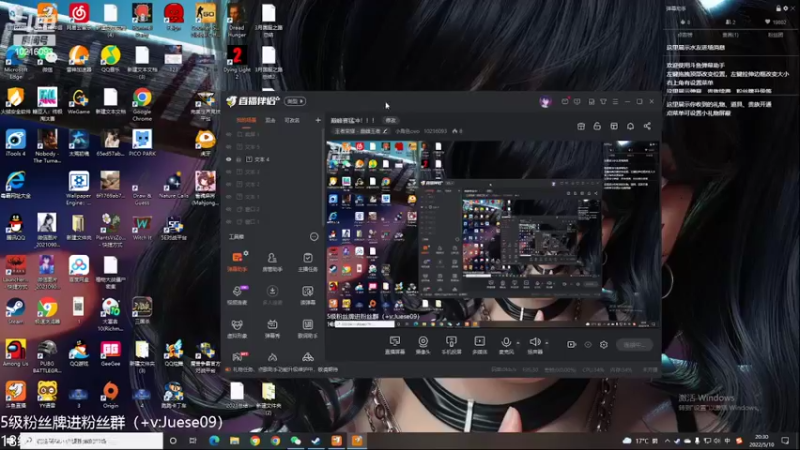This screenshot has width=800, height=450.
Task: Open the 房管助手 room manager tool
Action: tap(272, 261)
